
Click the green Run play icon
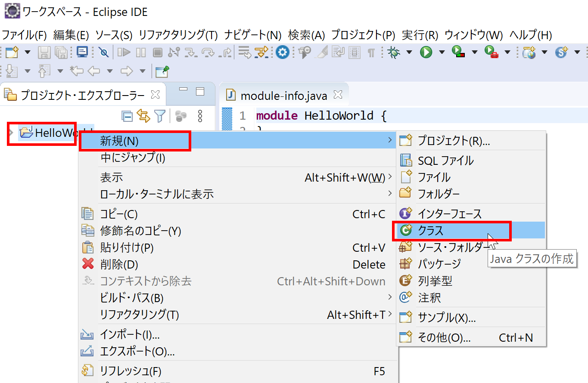click(426, 53)
